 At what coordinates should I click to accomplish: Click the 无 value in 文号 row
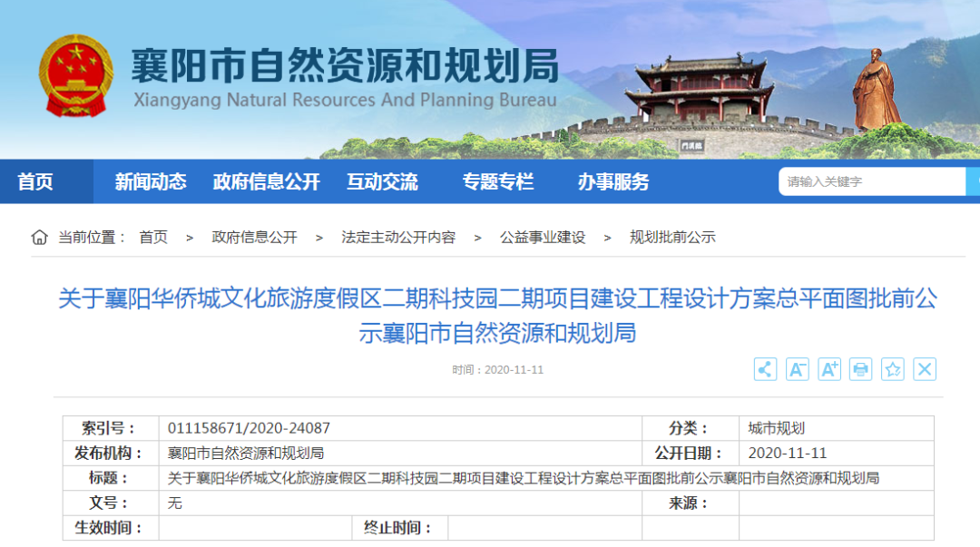pyautogui.click(x=175, y=503)
